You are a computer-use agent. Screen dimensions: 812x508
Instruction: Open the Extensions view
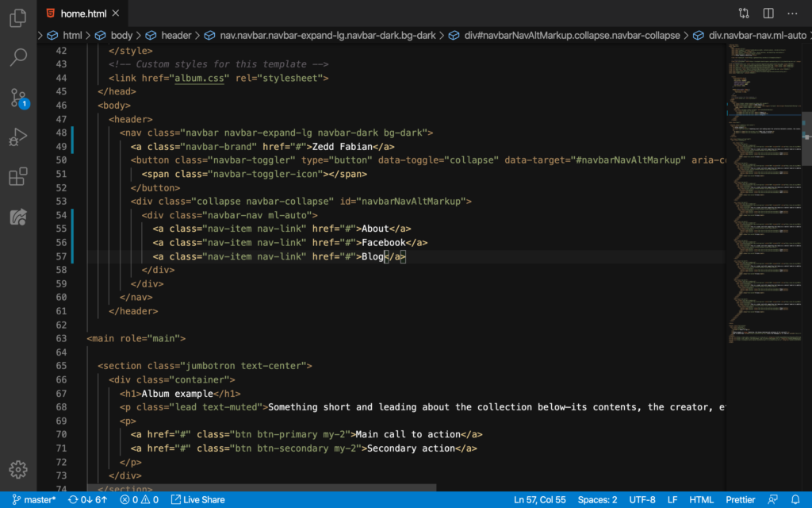18,177
